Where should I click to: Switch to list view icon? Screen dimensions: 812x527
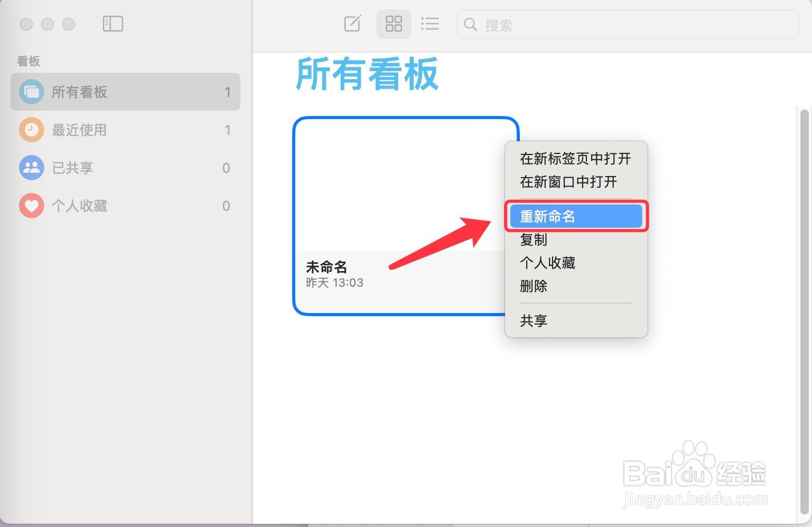(430, 24)
